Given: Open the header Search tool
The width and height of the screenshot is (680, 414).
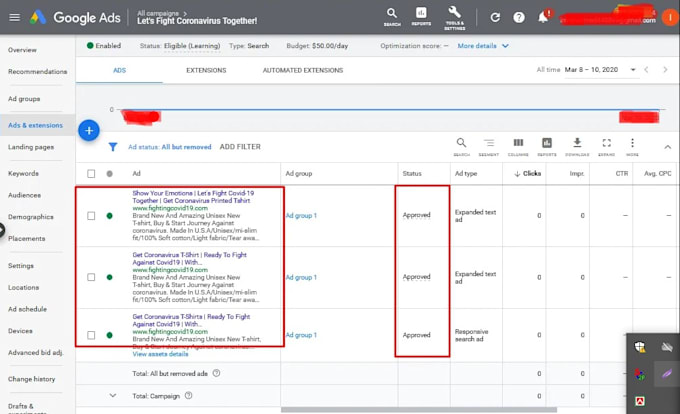Looking at the screenshot, I should click(x=392, y=17).
